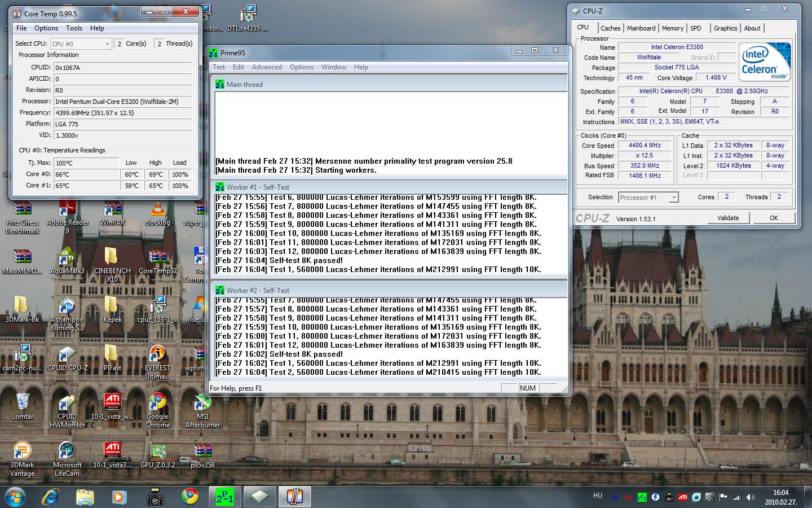Screen dimensions: 812x508
Task: Switch to the SPD tab in CPU-Z
Action: coord(696,28)
